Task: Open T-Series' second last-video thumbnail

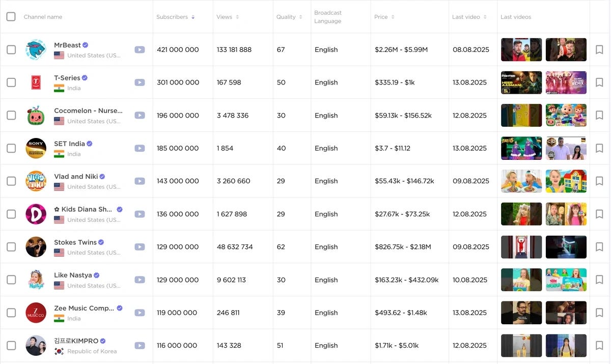Action: (566, 82)
